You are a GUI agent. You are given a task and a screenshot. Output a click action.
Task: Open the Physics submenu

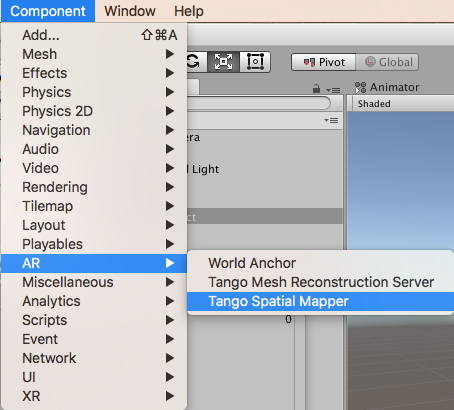[x=94, y=92]
